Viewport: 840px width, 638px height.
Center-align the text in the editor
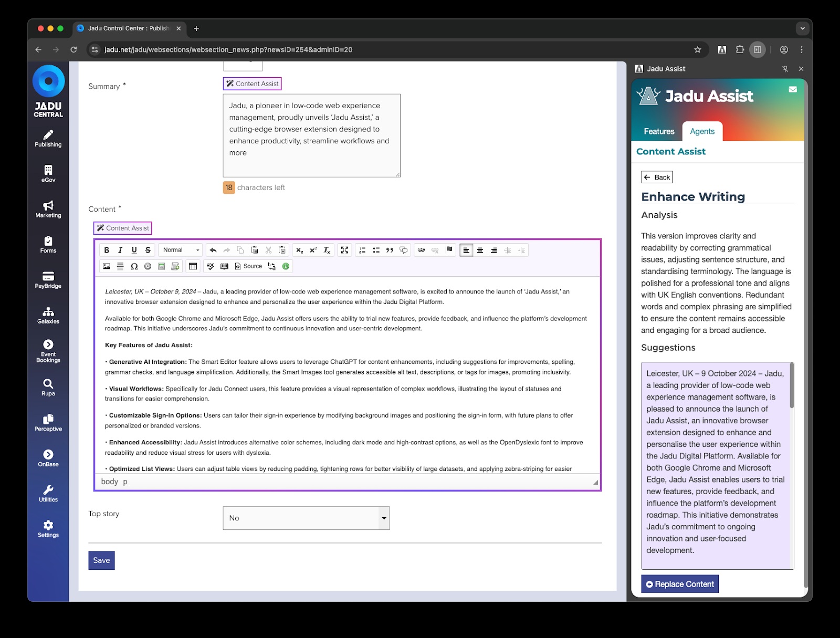click(480, 250)
